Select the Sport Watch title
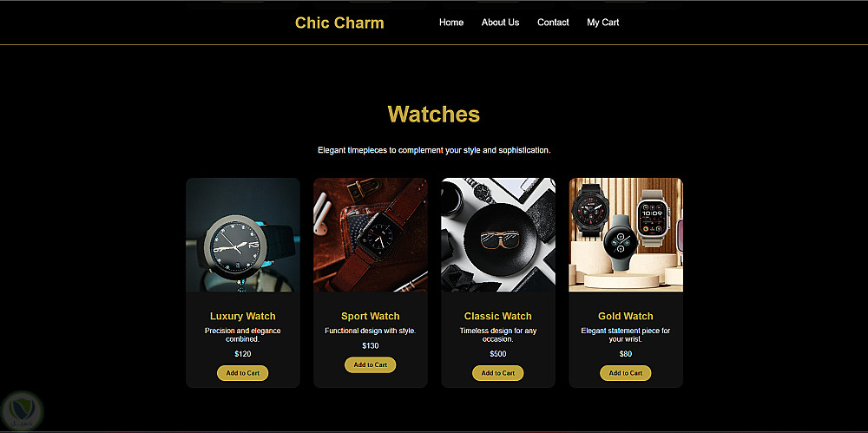The image size is (868, 433). (371, 316)
